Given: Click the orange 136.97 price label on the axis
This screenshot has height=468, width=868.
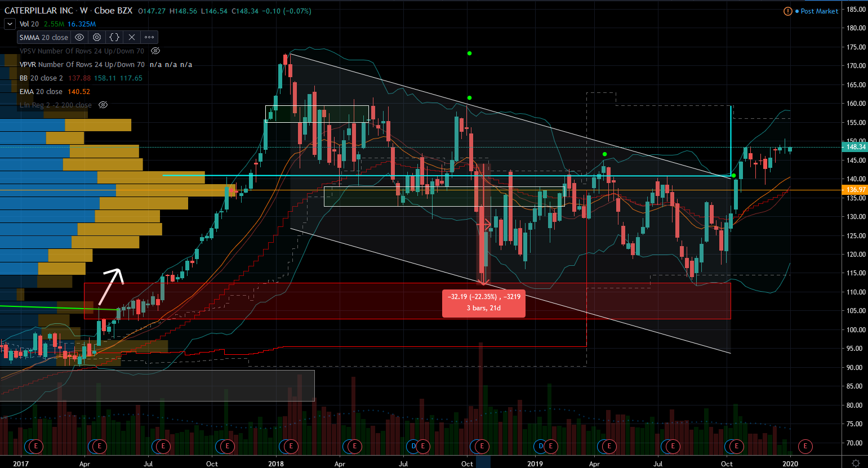Looking at the screenshot, I should pos(855,190).
